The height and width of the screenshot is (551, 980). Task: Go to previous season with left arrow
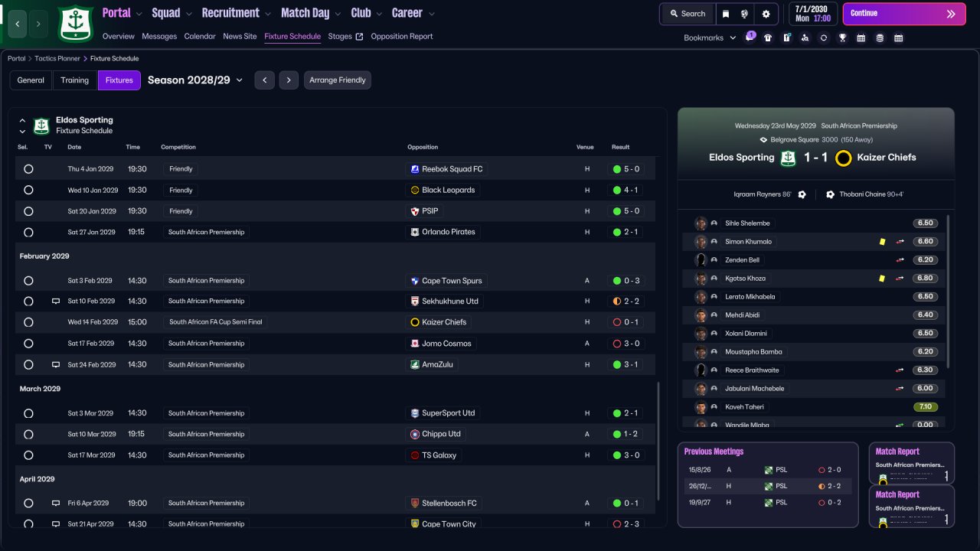pos(264,80)
